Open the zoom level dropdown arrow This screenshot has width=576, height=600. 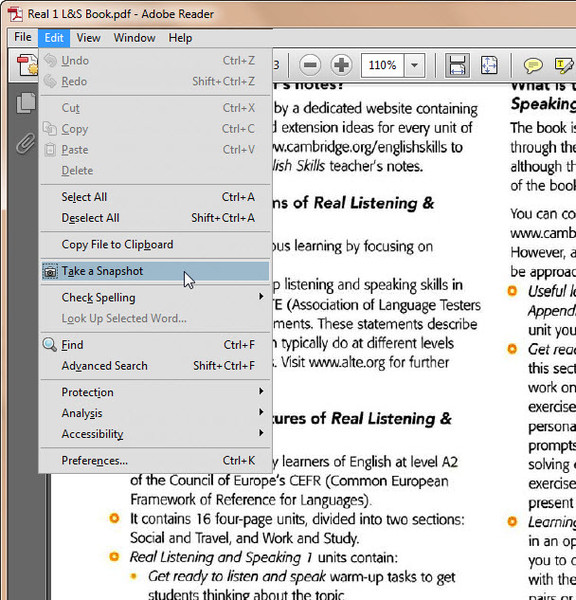pyautogui.click(x=414, y=65)
